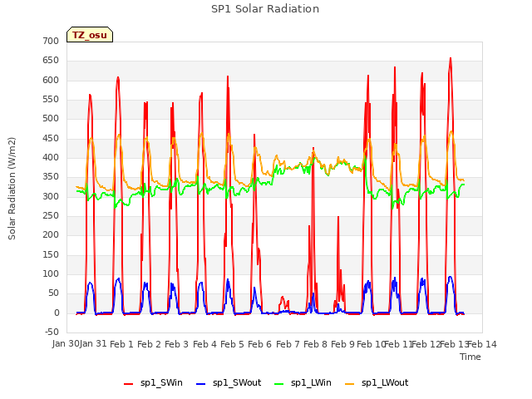
Task: Click the 100 y-axis tick label
Action: point(51,273)
